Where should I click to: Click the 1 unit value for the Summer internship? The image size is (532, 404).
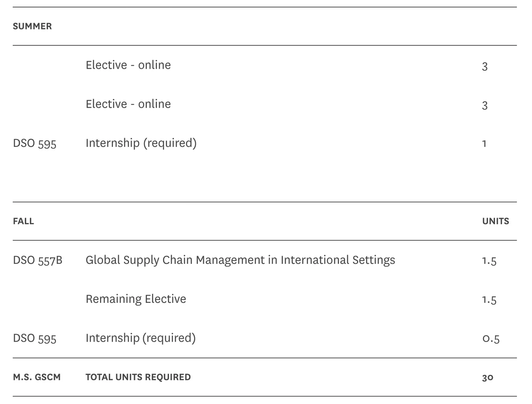coord(484,144)
